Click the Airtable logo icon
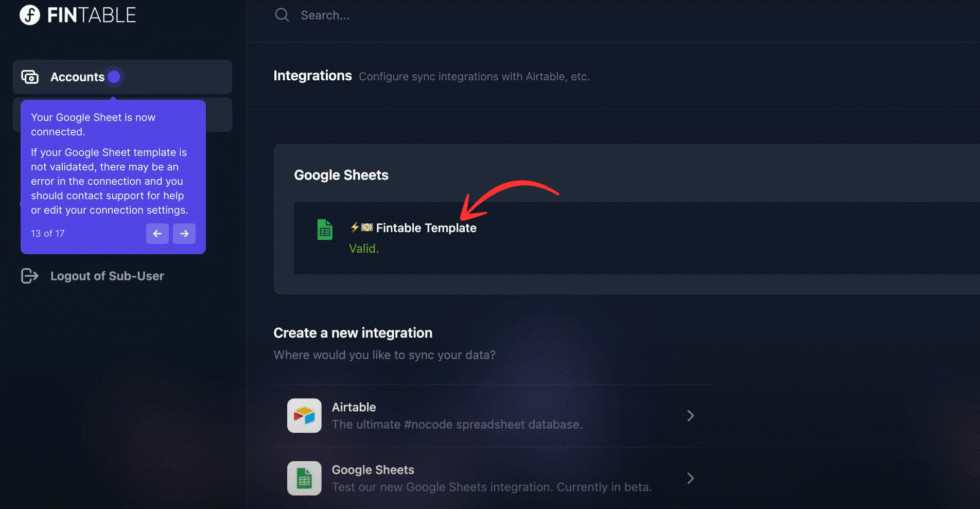This screenshot has height=509, width=980. coord(304,415)
